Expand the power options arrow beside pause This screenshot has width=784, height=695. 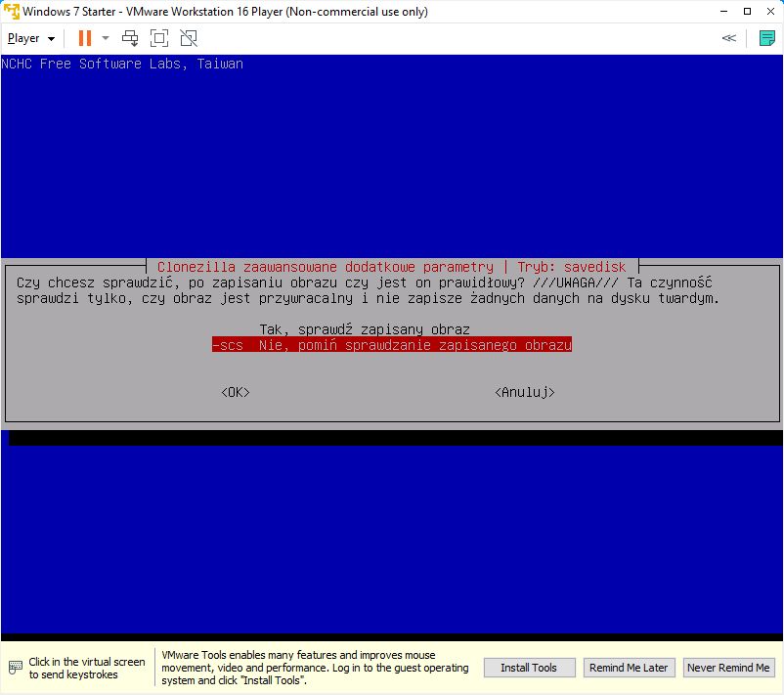[106, 38]
